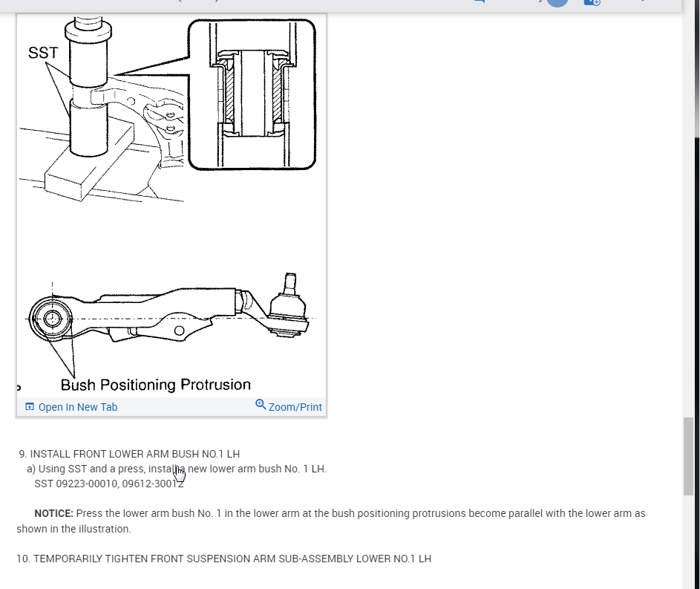700x589 pixels.
Task: Click the line 'a) Using SST and a press'
Action: pyautogui.click(x=177, y=469)
